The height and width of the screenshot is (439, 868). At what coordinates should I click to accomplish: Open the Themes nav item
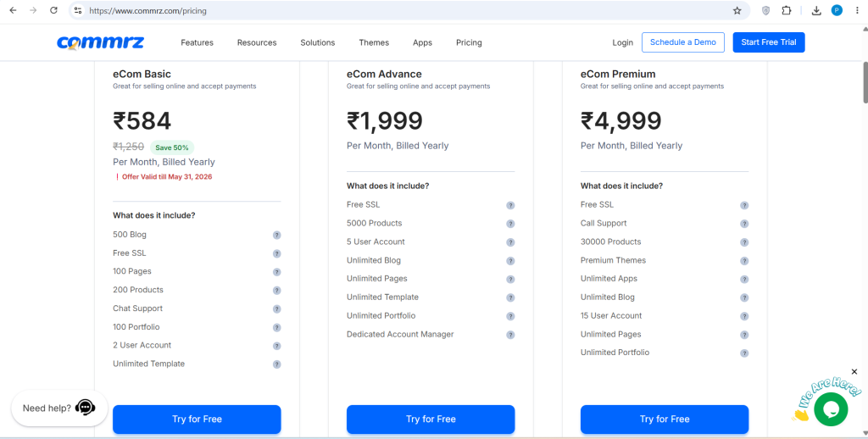(x=374, y=42)
